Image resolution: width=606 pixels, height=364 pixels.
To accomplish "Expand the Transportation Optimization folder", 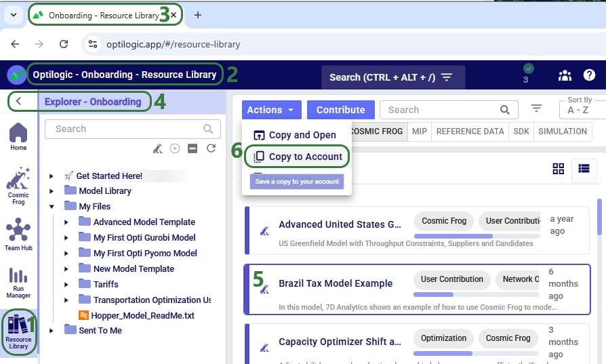I will click(66, 300).
